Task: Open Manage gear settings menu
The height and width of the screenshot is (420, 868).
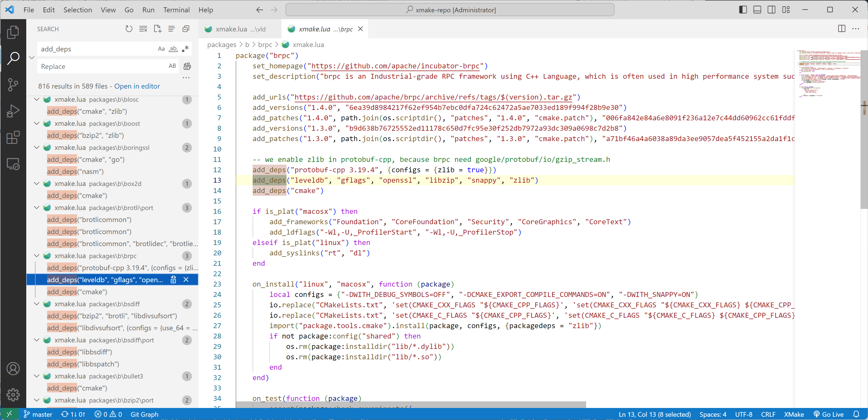Action: coord(13,395)
